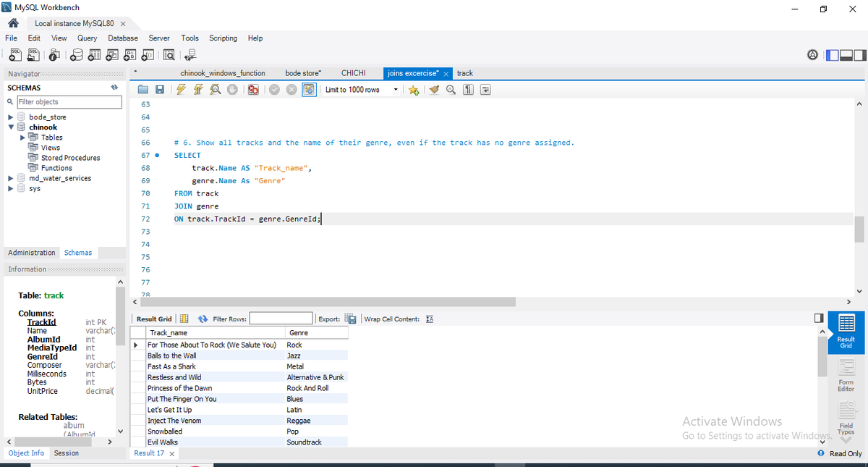Switch to the bode store tab
The width and height of the screenshot is (868, 467).
coord(303,73)
